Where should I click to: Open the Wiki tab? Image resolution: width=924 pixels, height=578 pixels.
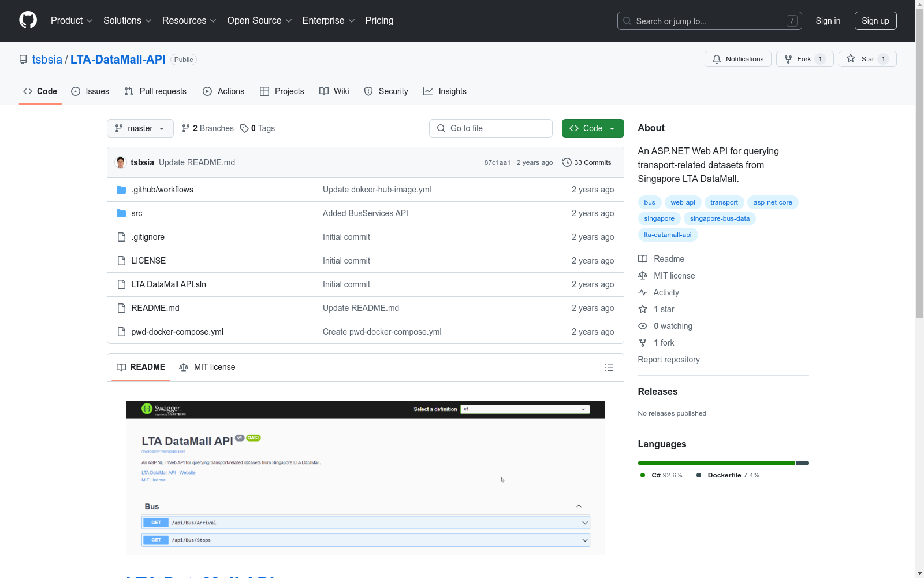pyautogui.click(x=334, y=91)
